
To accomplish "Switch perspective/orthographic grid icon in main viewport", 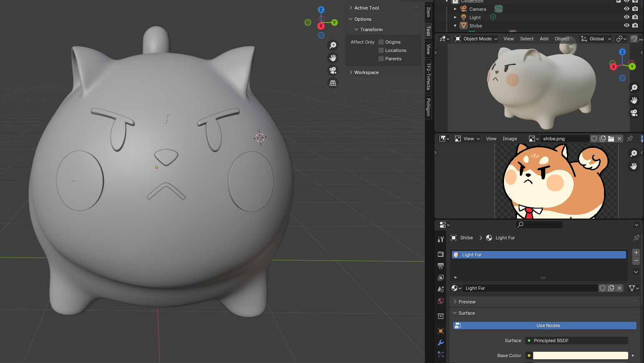I will click(x=333, y=83).
